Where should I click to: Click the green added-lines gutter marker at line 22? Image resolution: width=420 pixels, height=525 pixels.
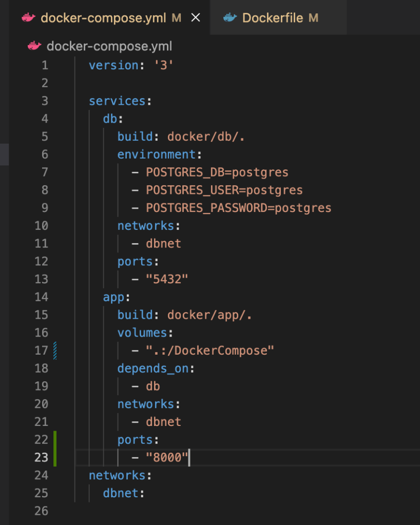point(55,440)
